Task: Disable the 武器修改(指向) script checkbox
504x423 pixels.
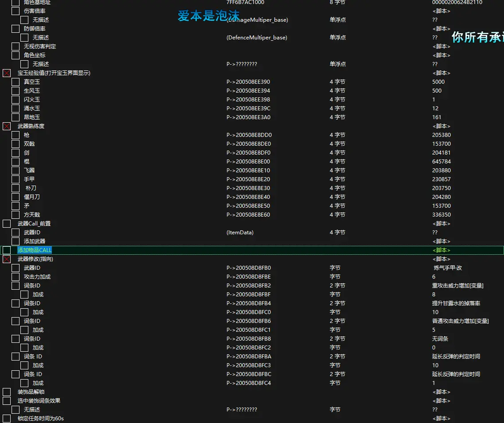Action: click(x=7, y=259)
